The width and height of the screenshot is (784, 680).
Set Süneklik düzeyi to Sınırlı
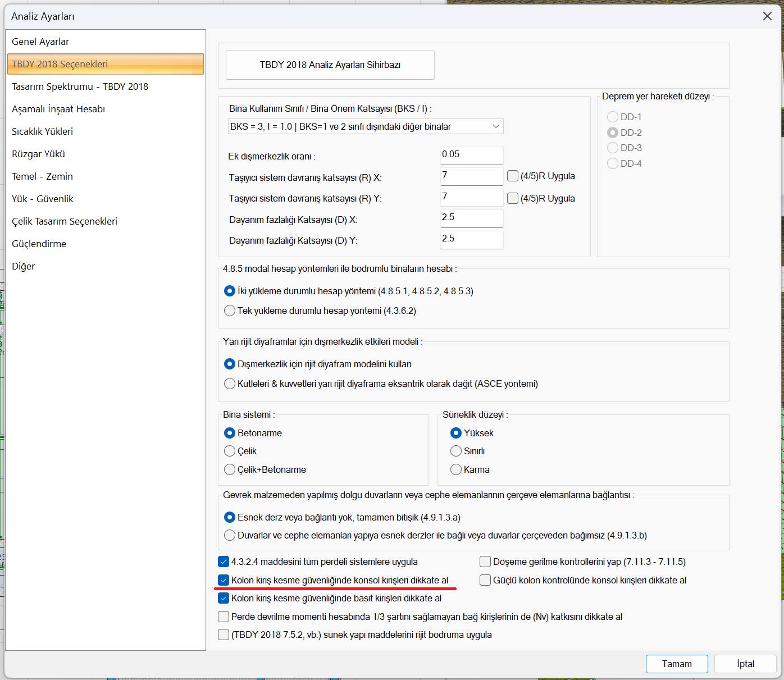click(x=456, y=451)
